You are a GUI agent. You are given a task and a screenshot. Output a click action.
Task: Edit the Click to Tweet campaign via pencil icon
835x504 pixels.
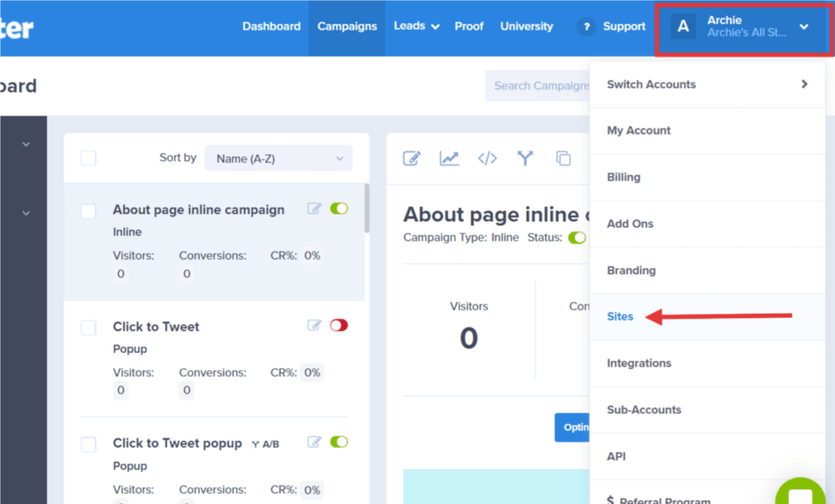point(314,325)
